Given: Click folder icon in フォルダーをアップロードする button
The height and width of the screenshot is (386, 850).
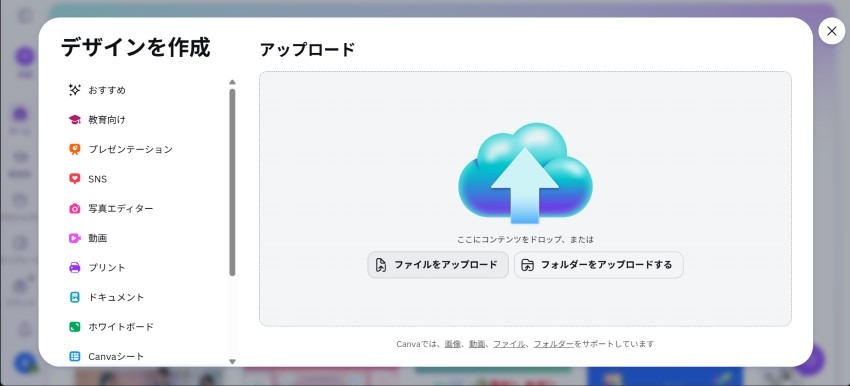Looking at the screenshot, I should point(527,265).
